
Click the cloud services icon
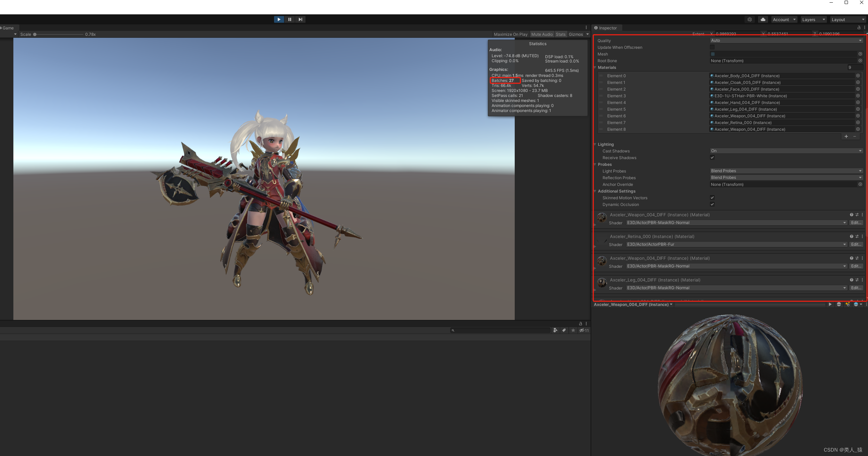(763, 19)
